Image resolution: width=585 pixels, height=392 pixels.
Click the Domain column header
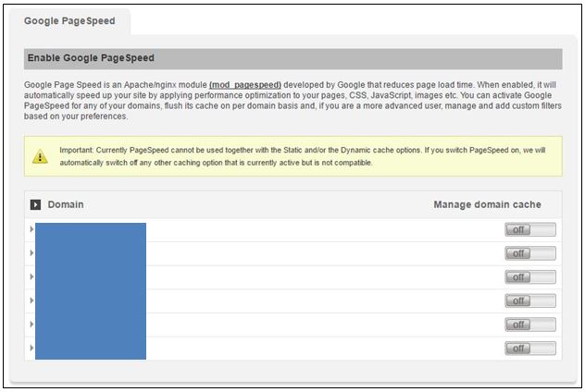pos(66,204)
